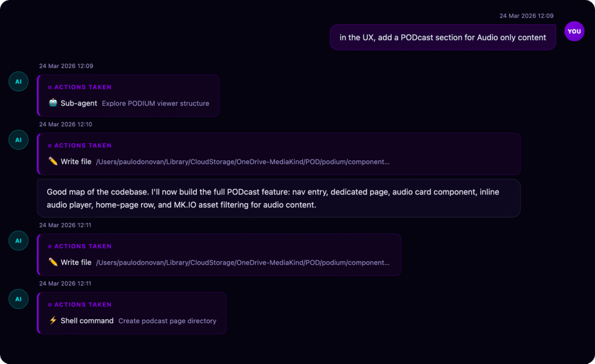Collapse Actions Taken header in the 12:11 Write file card
Viewport: 595px width, 364px height.
pyautogui.click(x=80, y=247)
